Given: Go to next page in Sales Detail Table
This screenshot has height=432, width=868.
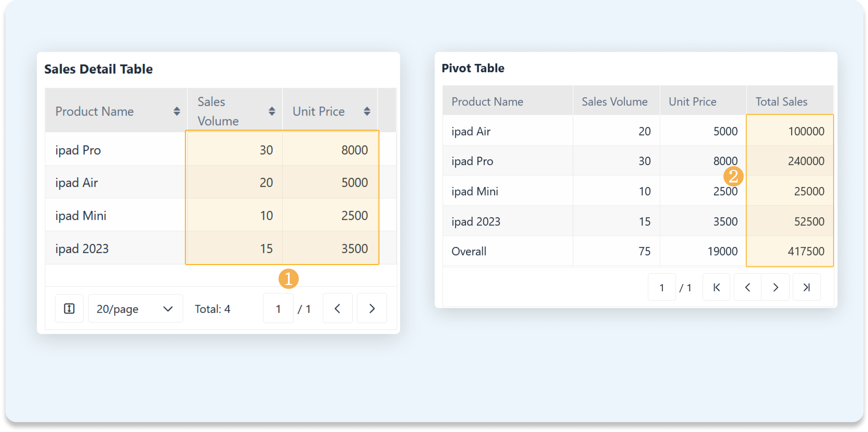Looking at the screenshot, I should pyautogui.click(x=372, y=309).
